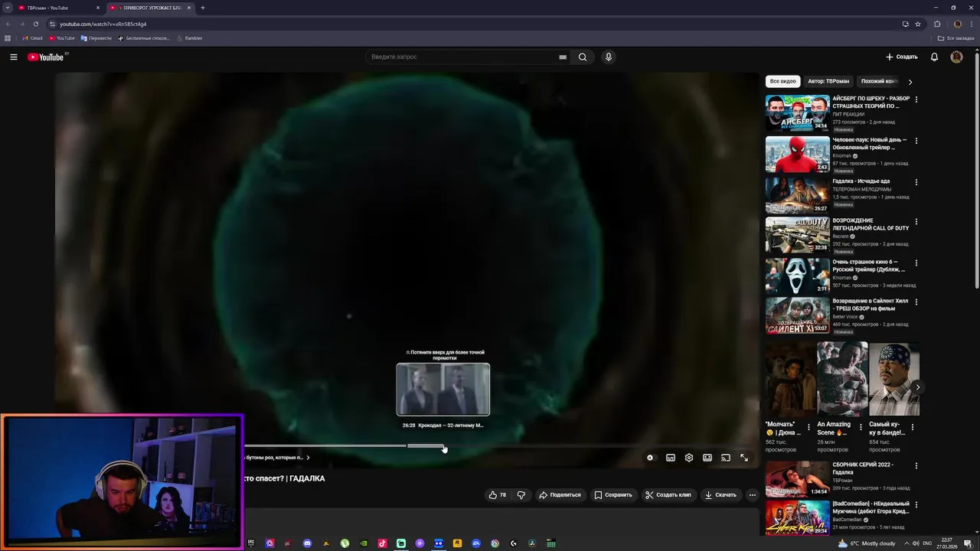Open options for СБОРНИК СЕРИЙ 2022 video

[x=916, y=465]
